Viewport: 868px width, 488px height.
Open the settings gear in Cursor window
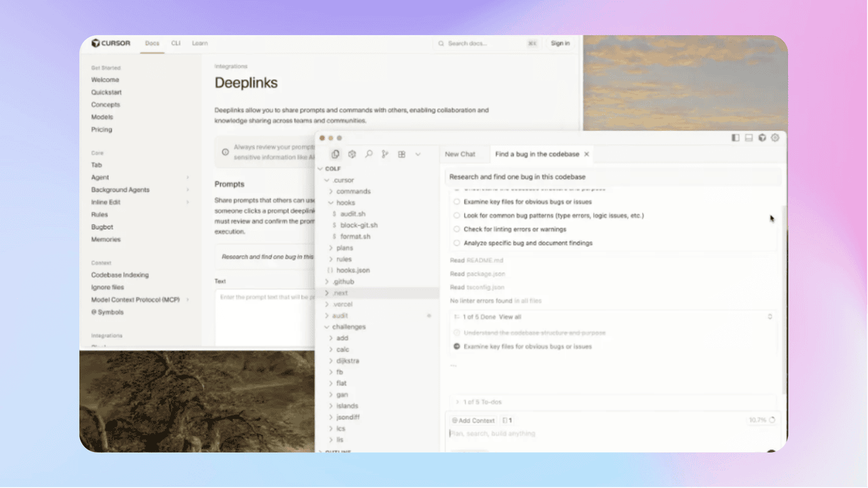(x=775, y=138)
